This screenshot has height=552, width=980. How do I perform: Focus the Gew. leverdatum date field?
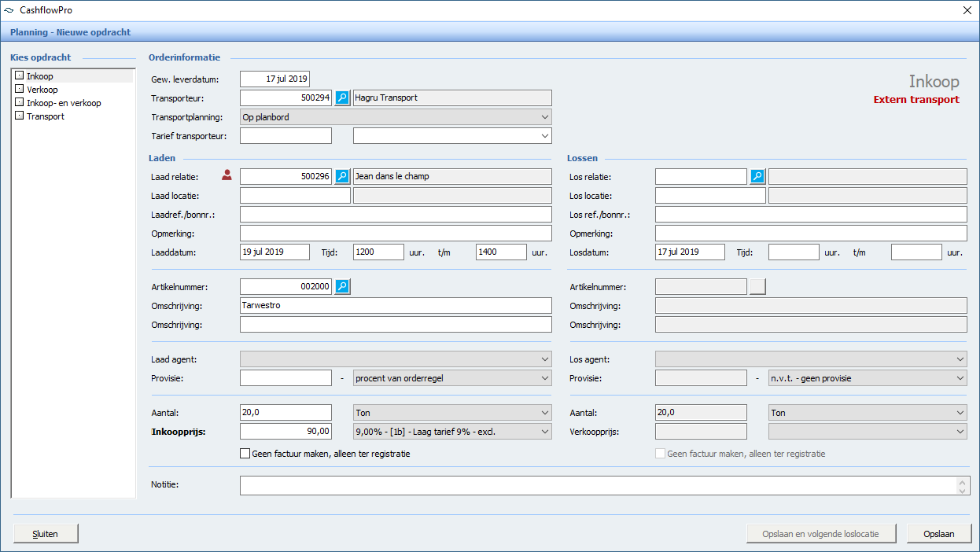click(x=274, y=79)
